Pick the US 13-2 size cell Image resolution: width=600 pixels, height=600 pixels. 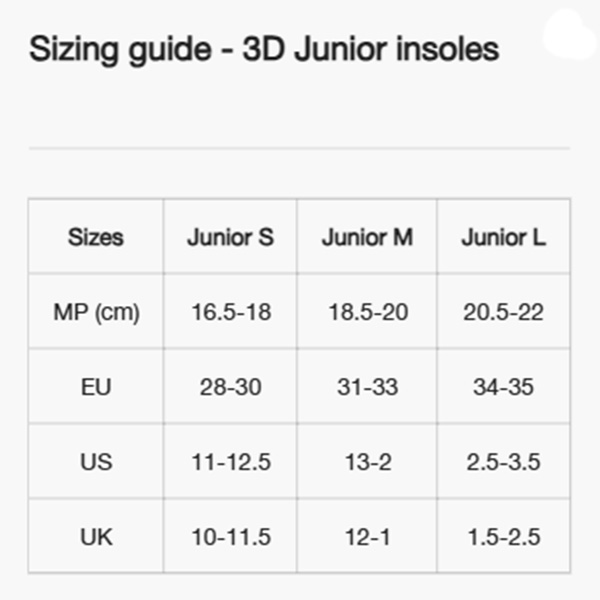tap(367, 462)
